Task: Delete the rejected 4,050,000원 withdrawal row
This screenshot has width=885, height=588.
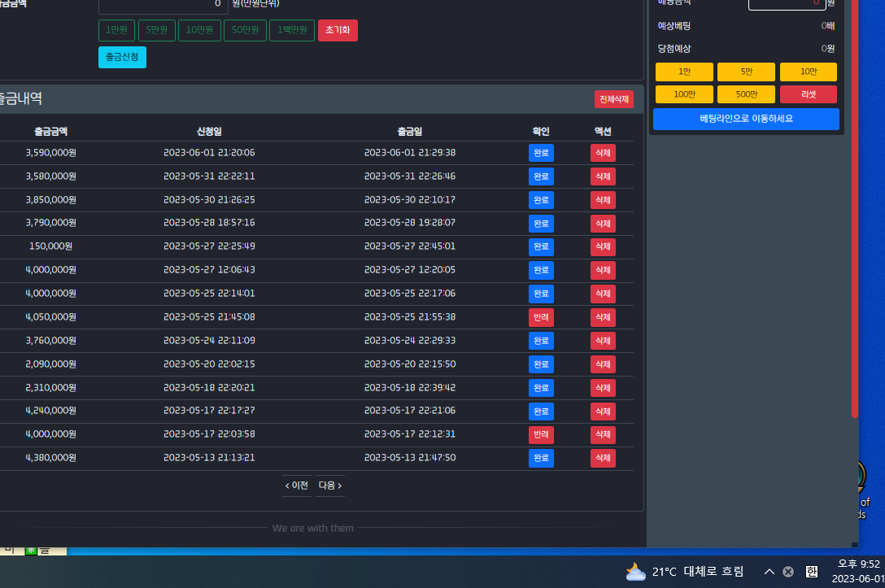Action: 603,317
